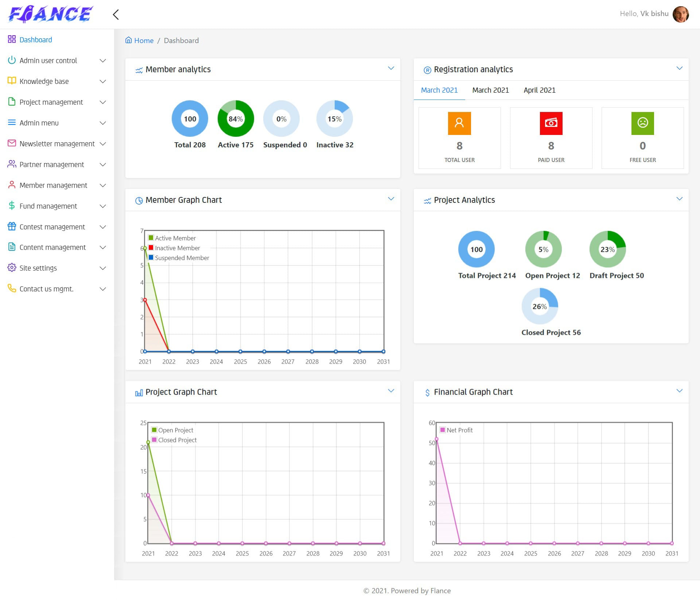Image resolution: width=700 pixels, height=600 pixels.
Task: Switch to the April 2021 tab
Action: coord(539,90)
